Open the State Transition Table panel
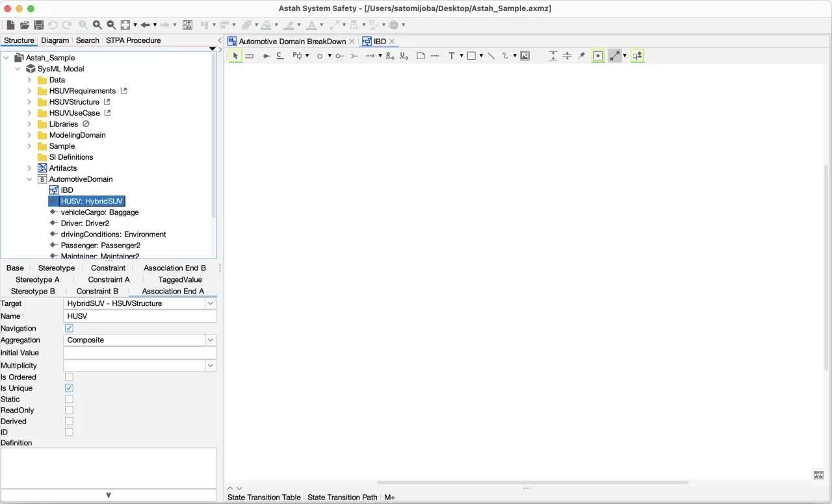Image resolution: width=832 pixels, height=504 pixels. click(264, 498)
